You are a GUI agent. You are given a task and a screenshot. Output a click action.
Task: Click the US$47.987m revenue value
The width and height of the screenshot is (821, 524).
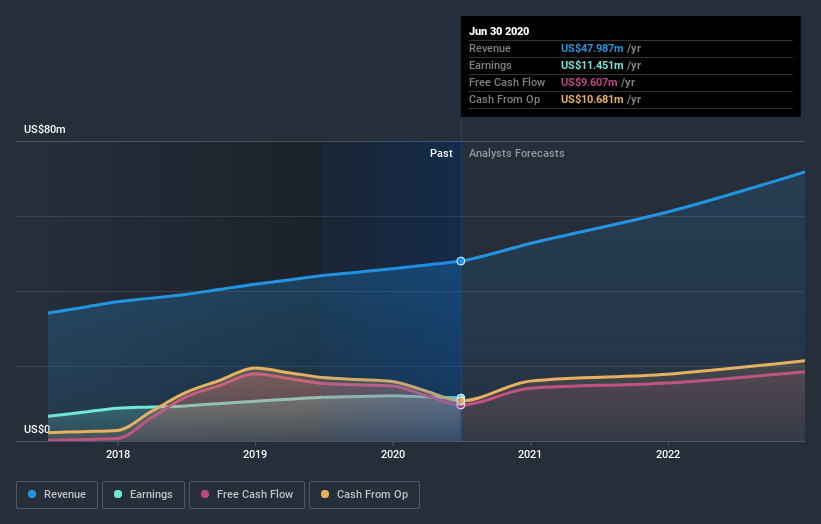[592, 48]
